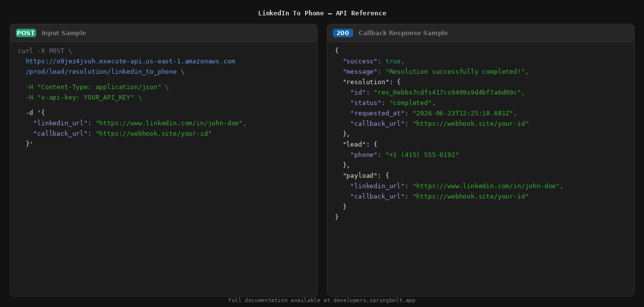644x307 pixels.
Task: Click the phone number +1 (415) 555-0192
Action: coord(422,155)
